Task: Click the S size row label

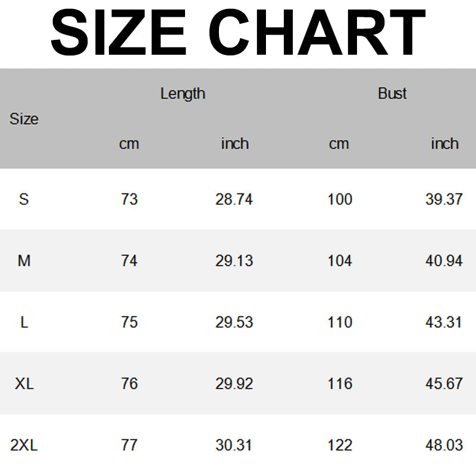Action: click(x=24, y=199)
